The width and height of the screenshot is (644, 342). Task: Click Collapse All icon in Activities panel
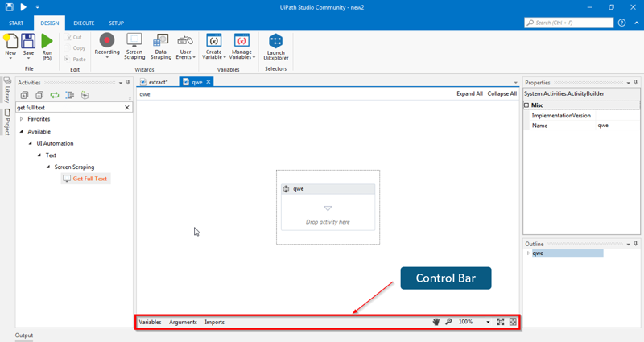point(39,95)
